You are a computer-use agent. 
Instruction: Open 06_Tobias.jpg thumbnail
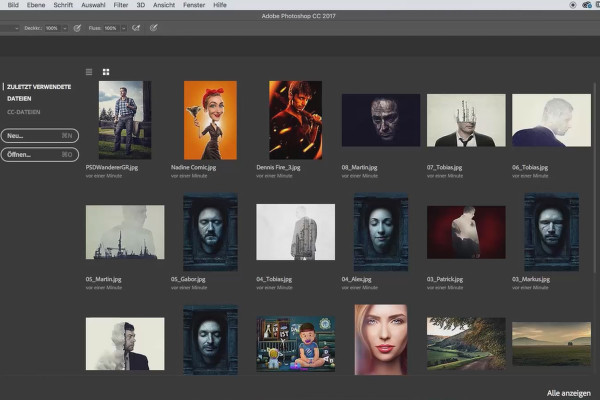551,120
